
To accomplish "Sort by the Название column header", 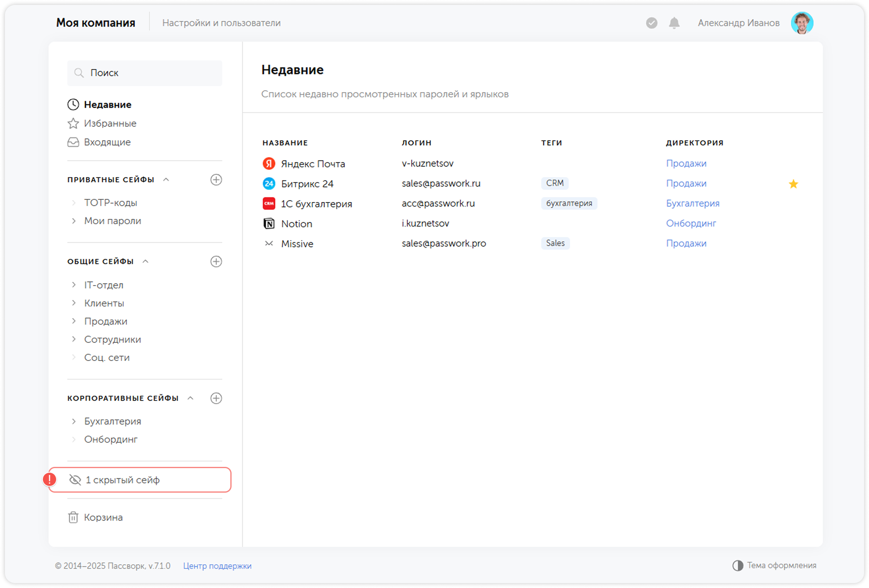I will tap(285, 143).
